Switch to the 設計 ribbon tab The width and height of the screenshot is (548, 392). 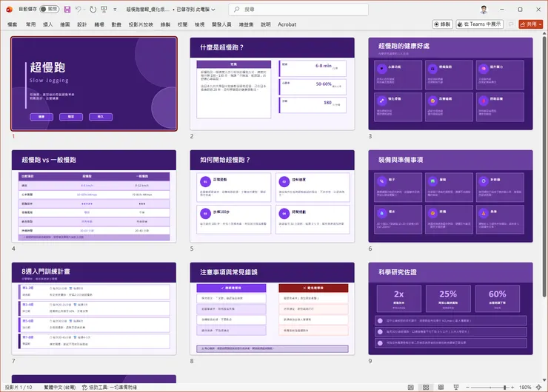[82, 24]
